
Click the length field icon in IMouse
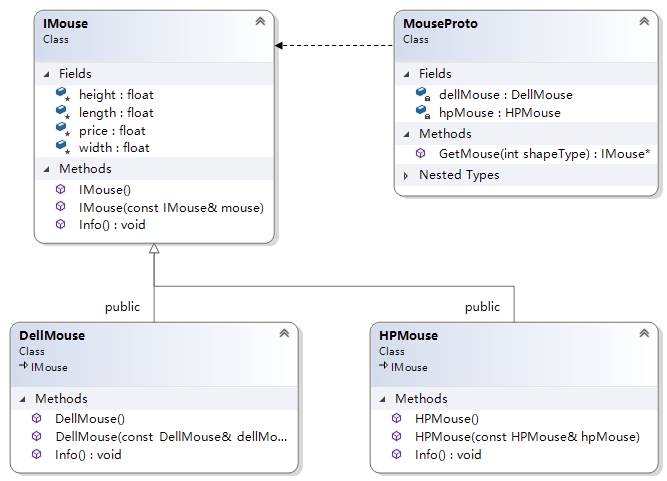(63, 112)
